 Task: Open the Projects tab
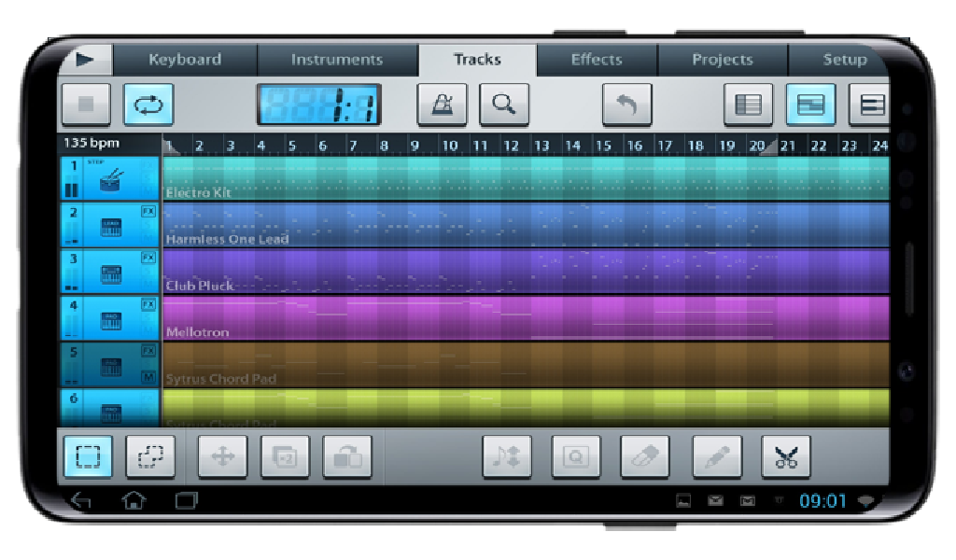pyautogui.click(x=724, y=59)
